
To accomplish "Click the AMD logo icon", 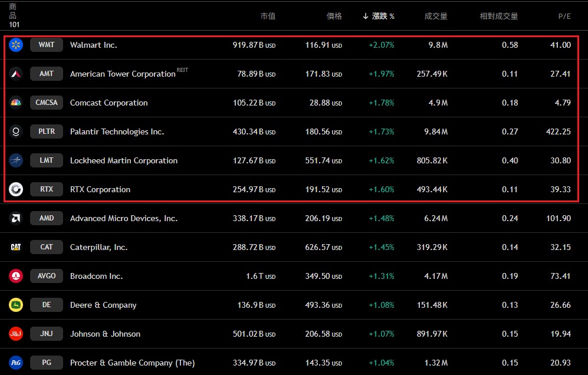I will point(16,218).
